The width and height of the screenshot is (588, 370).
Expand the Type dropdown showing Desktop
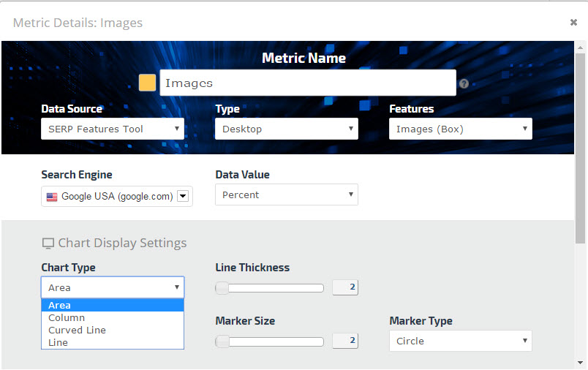coord(286,129)
